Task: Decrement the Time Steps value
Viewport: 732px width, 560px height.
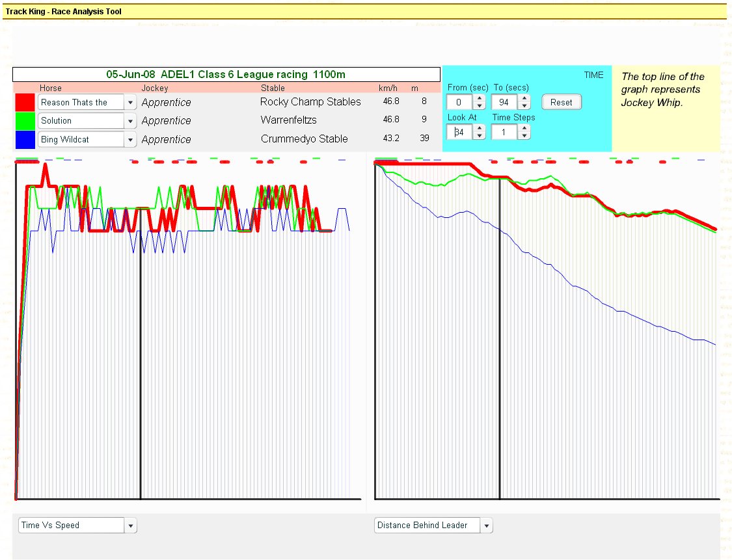Action: (x=524, y=136)
